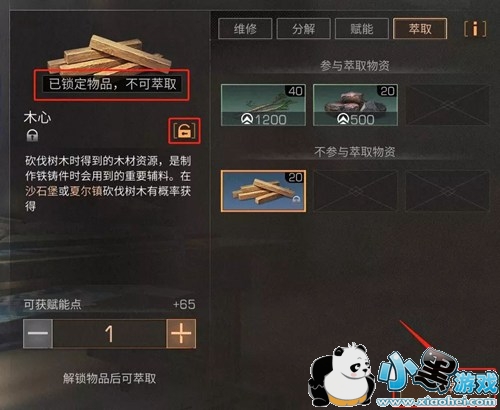500x410 pixels.
Task: Open the 赋能 tab
Action: click(362, 29)
